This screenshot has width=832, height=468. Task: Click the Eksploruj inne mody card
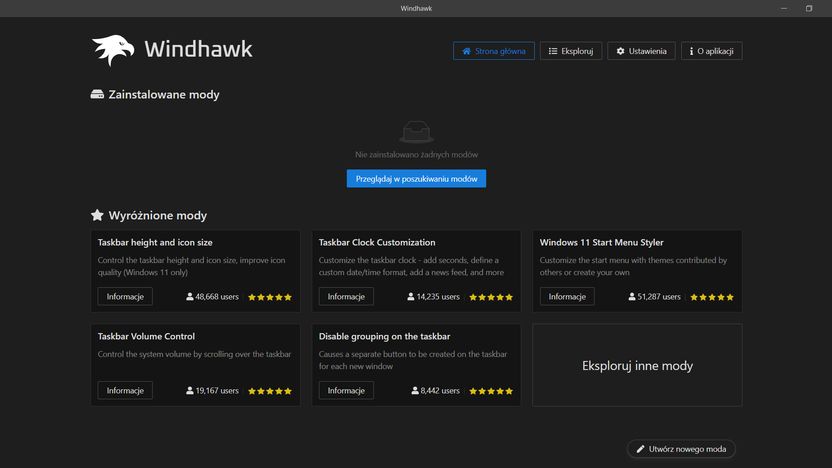(x=637, y=366)
